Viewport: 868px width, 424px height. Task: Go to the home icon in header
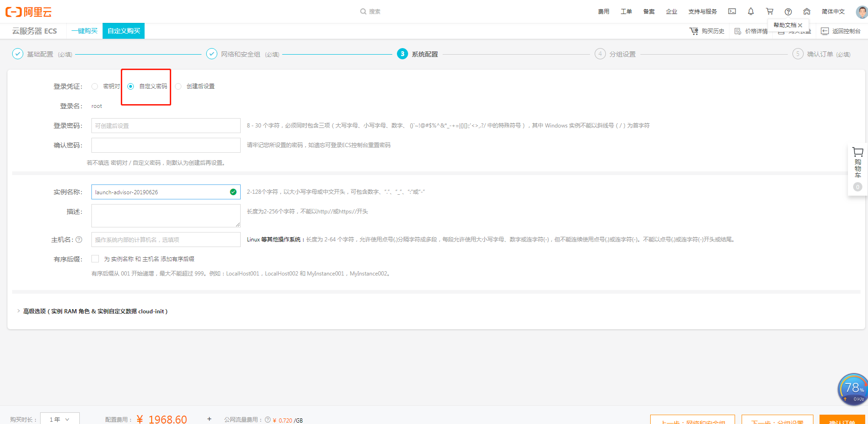[x=806, y=12]
